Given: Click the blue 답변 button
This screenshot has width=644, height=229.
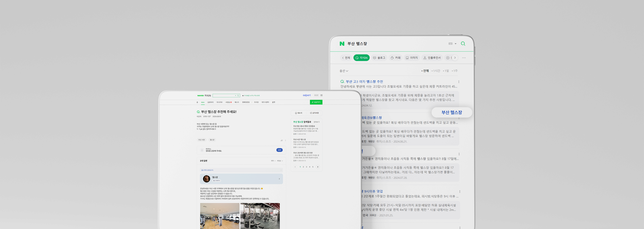Looking at the screenshot, I should pyautogui.click(x=279, y=150).
